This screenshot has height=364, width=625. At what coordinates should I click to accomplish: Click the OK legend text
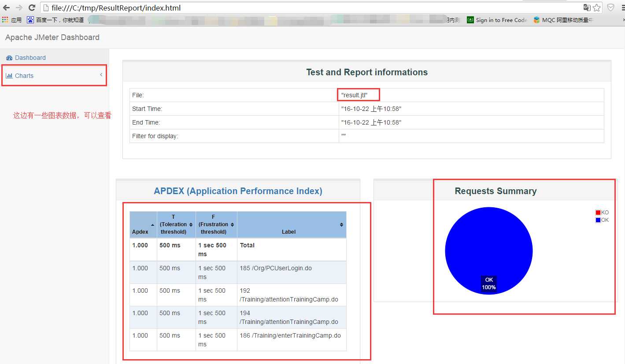605,220
